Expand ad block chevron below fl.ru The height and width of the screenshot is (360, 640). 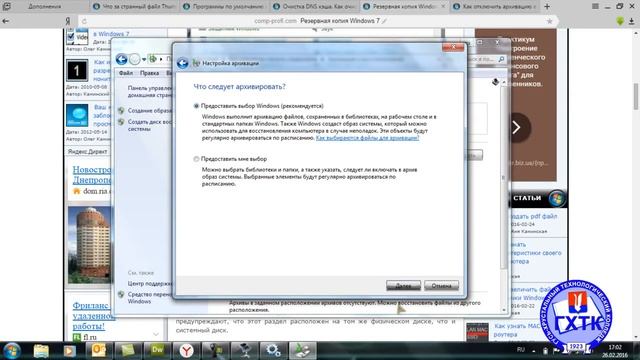click(156, 334)
